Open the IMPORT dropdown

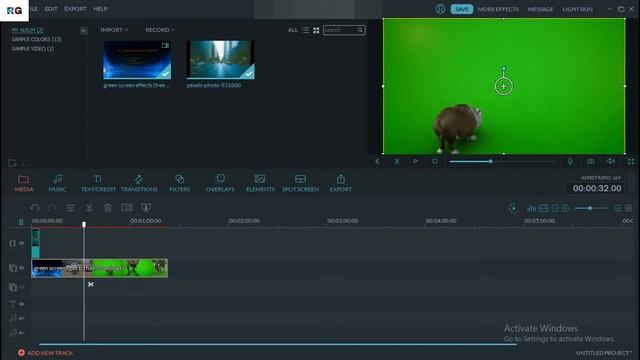click(114, 30)
